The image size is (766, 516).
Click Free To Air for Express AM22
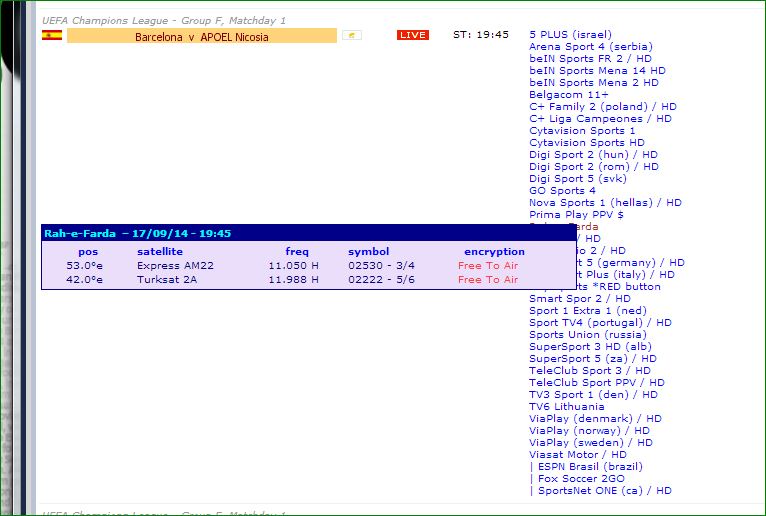click(488, 265)
